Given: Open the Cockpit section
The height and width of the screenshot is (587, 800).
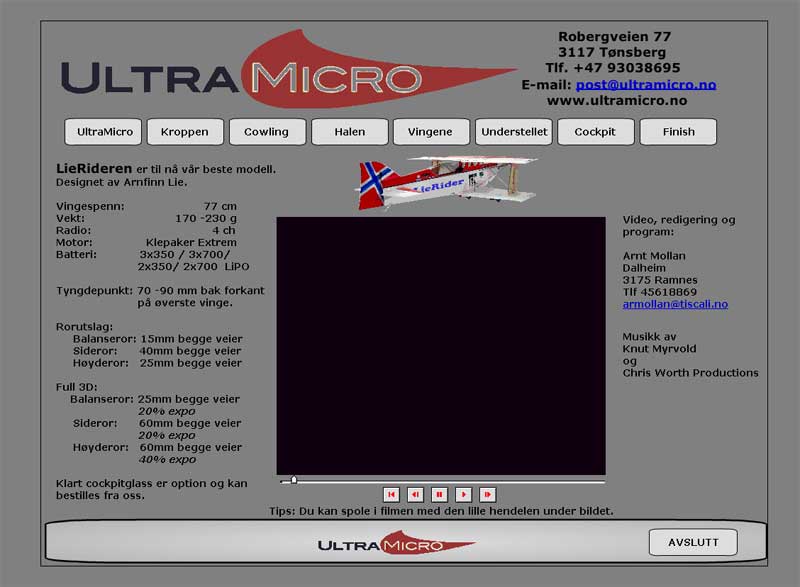Looking at the screenshot, I should click(x=595, y=132).
